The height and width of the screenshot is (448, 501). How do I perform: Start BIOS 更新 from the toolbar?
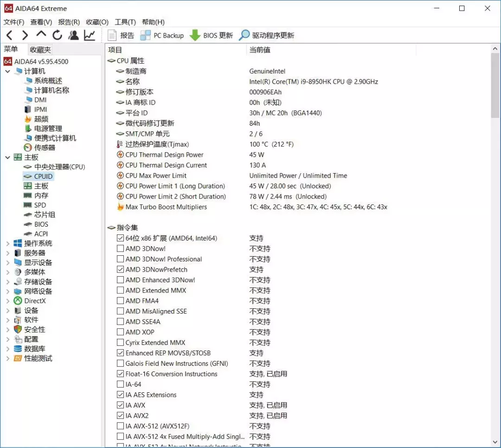click(211, 35)
